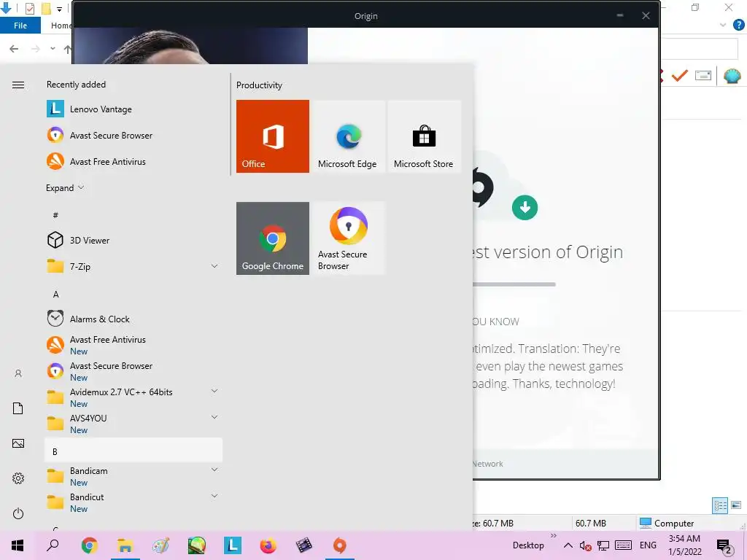Show hidden system tray icons

click(568, 545)
